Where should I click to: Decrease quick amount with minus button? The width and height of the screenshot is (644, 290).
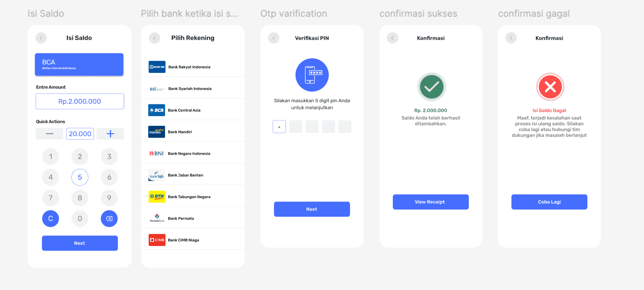(x=49, y=134)
